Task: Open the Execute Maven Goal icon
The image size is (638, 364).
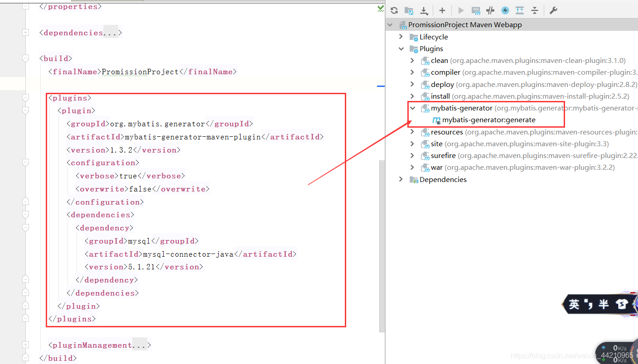Action: coord(475,10)
